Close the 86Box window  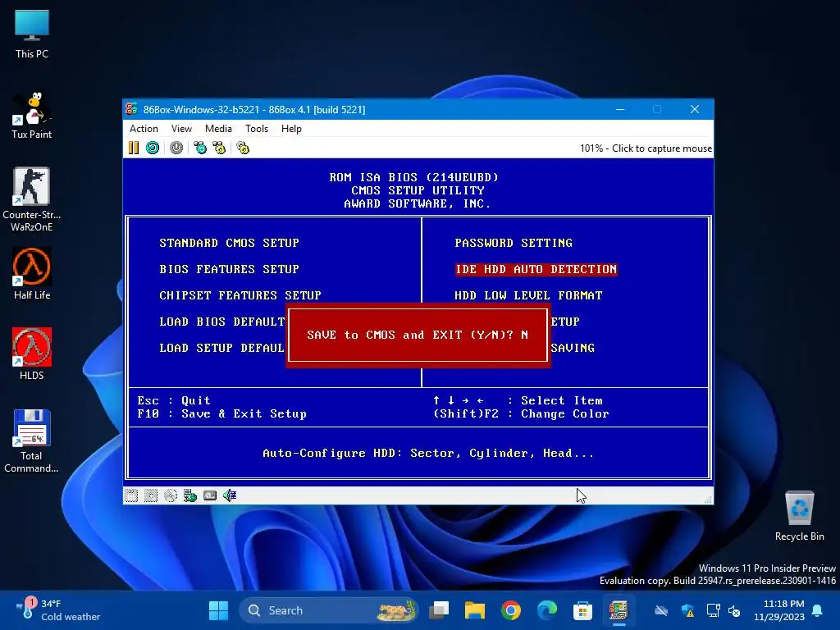click(x=695, y=109)
